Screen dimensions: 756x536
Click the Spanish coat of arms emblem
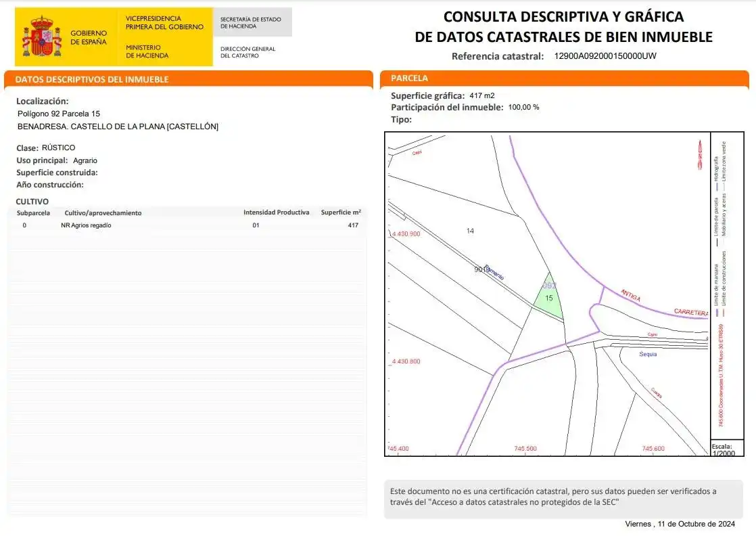pos(42,37)
